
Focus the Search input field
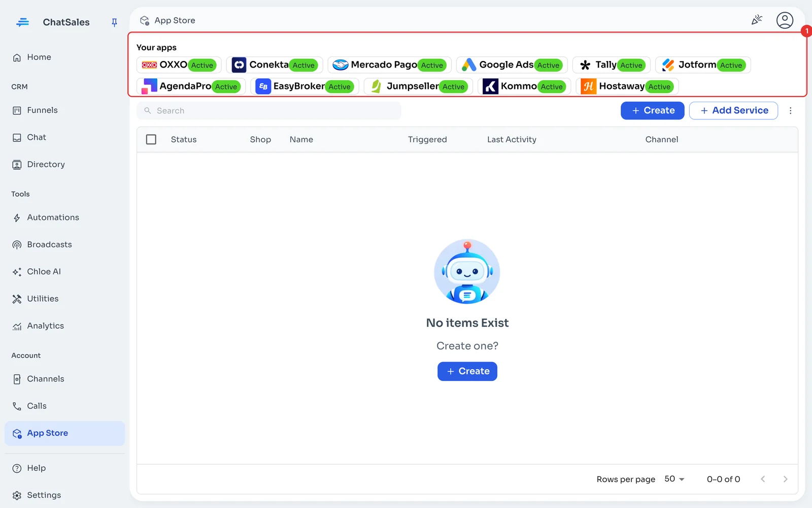(x=269, y=111)
